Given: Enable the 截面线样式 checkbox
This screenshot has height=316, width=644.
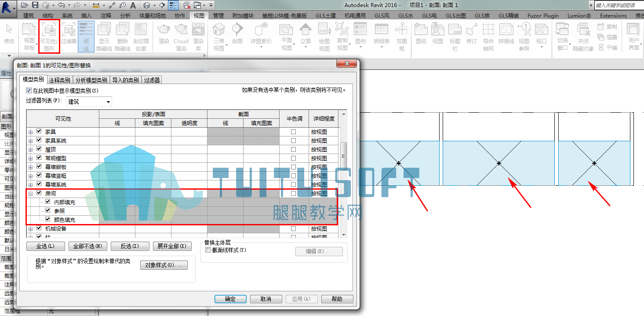Looking at the screenshot, I should coord(208,250).
